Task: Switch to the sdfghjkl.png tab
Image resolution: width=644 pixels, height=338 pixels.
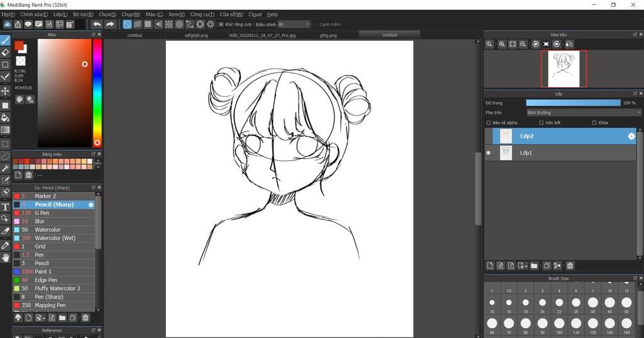Action: click(196, 35)
